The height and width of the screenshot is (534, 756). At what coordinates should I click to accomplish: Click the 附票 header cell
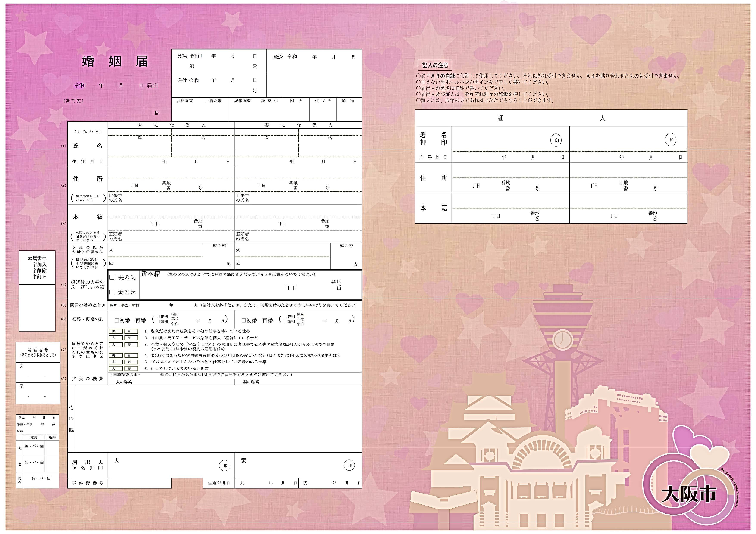(x=296, y=101)
